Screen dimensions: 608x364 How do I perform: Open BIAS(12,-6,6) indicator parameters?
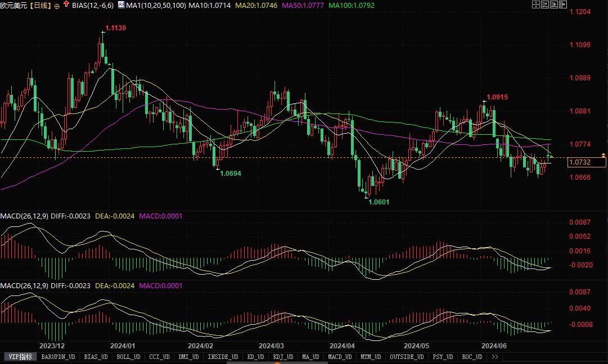94,6
